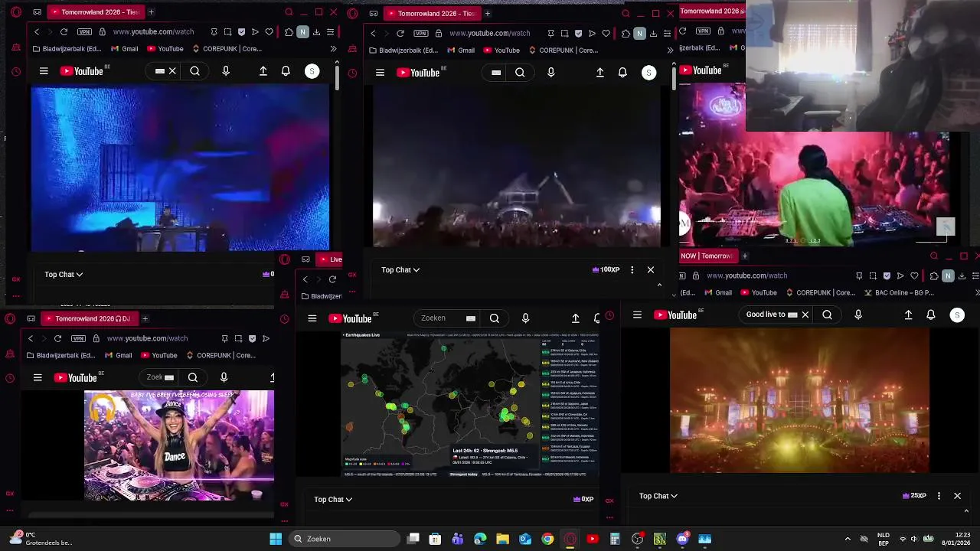Show more bookmarks chevron in top-left window

[x=333, y=49]
